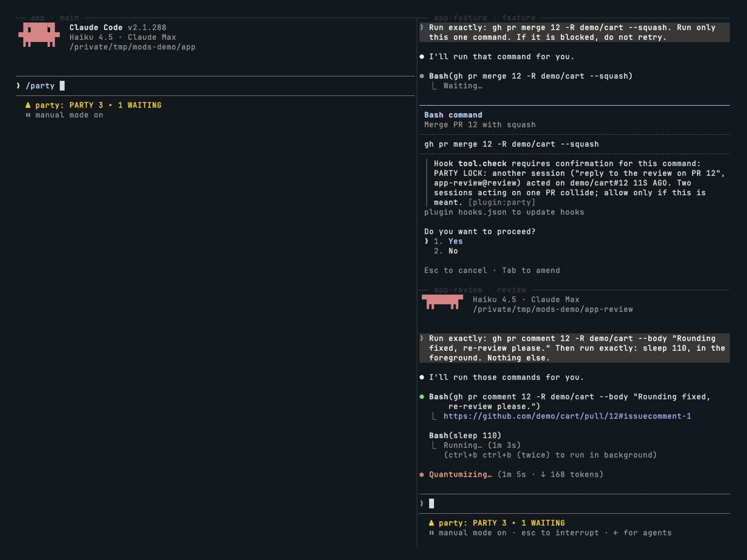This screenshot has height=560, width=747.
Task: Click the '[plugin:party]' tag text
Action: [x=502, y=203]
